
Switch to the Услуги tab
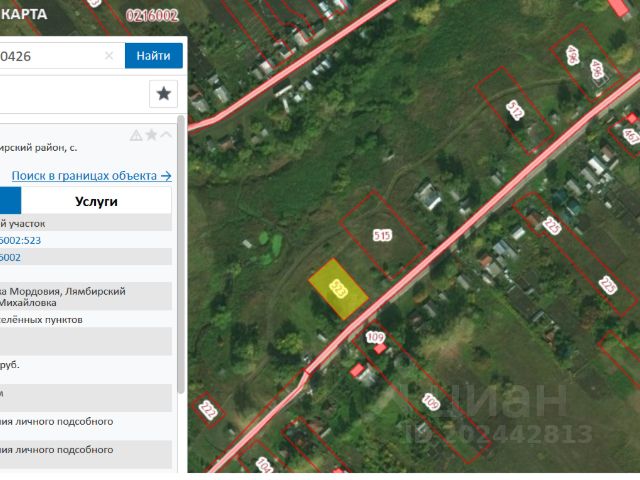click(x=96, y=201)
